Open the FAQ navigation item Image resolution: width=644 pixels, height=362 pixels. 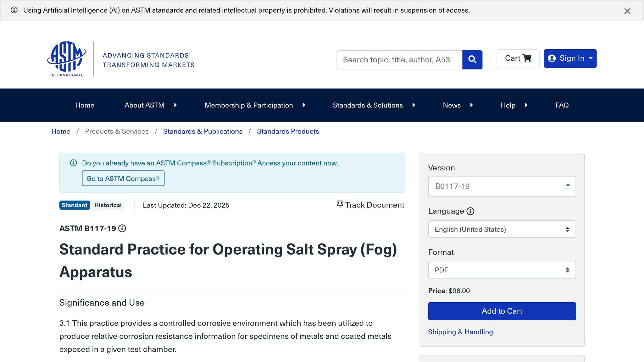tap(562, 105)
